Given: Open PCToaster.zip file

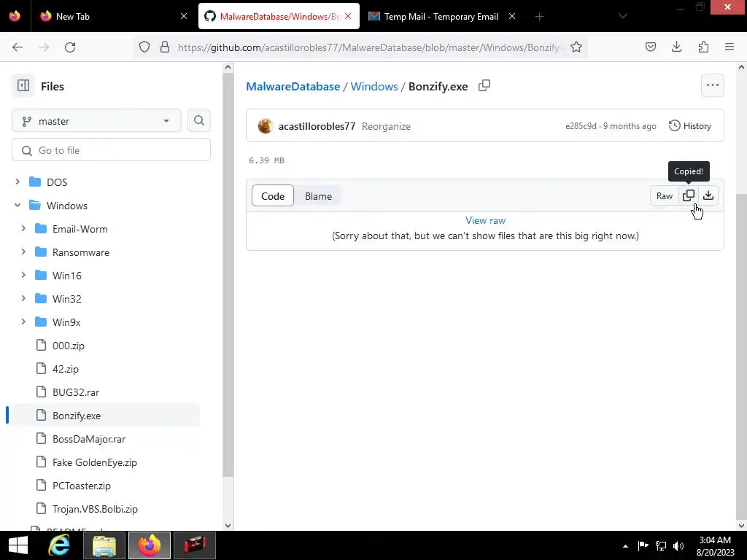Looking at the screenshot, I should 82,485.
